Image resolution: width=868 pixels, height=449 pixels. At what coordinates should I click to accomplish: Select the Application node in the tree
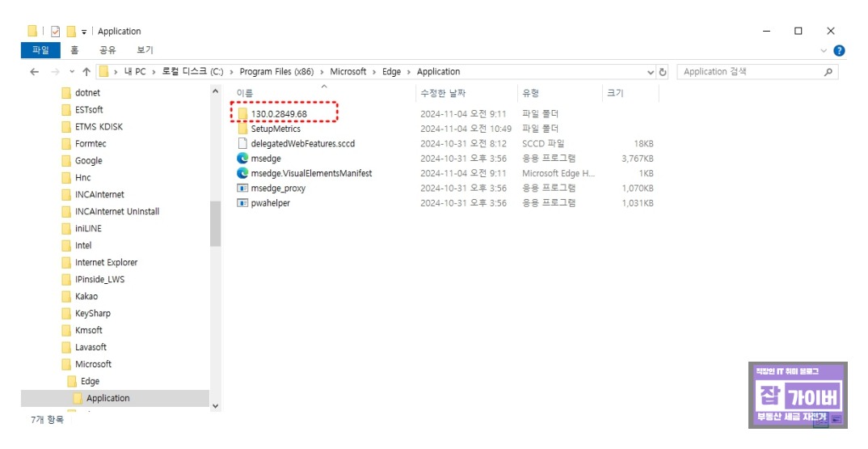coord(108,398)
